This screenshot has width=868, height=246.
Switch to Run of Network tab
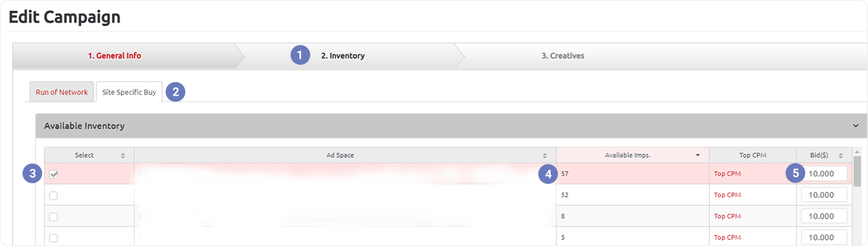tap(61, 92)
